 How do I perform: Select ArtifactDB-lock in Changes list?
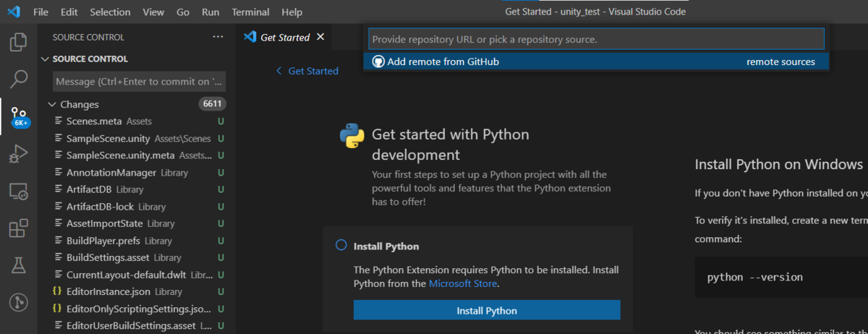click(x=137, y=206)
